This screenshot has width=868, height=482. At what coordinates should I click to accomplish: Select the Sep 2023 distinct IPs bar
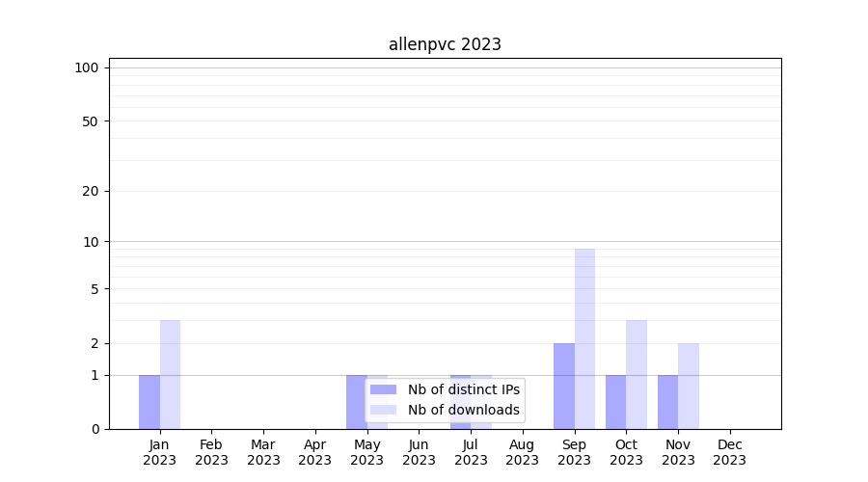pyautogui.click(x=564, y=386)
